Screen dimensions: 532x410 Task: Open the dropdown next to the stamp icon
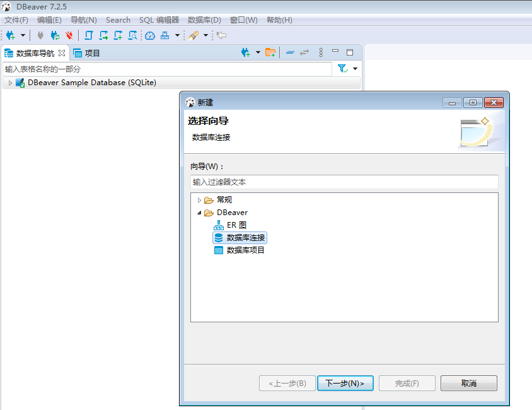point(177,35)
